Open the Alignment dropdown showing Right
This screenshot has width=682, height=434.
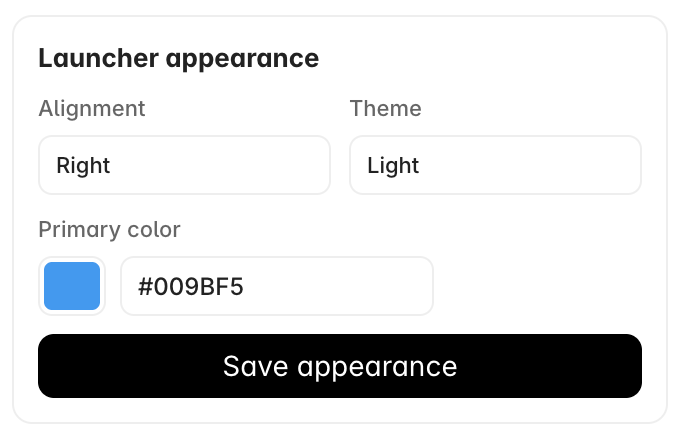pyautogui.click(x=184, y=165)
